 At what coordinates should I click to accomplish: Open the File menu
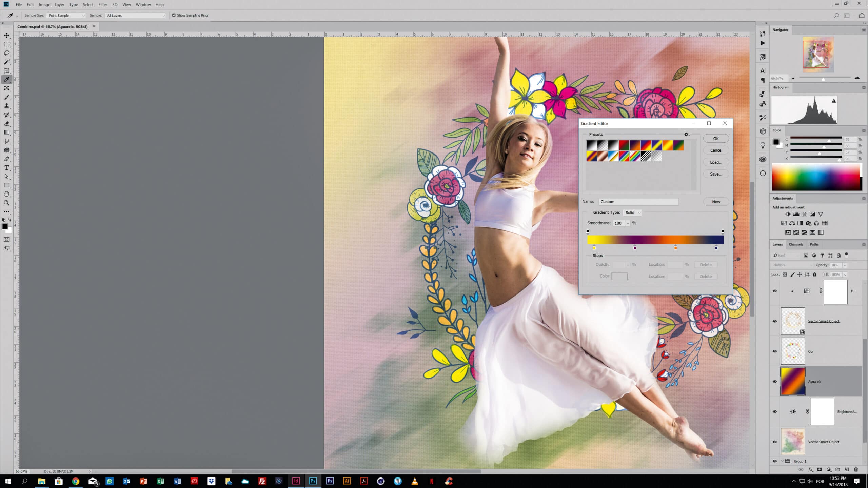click(x=19, y=5)
